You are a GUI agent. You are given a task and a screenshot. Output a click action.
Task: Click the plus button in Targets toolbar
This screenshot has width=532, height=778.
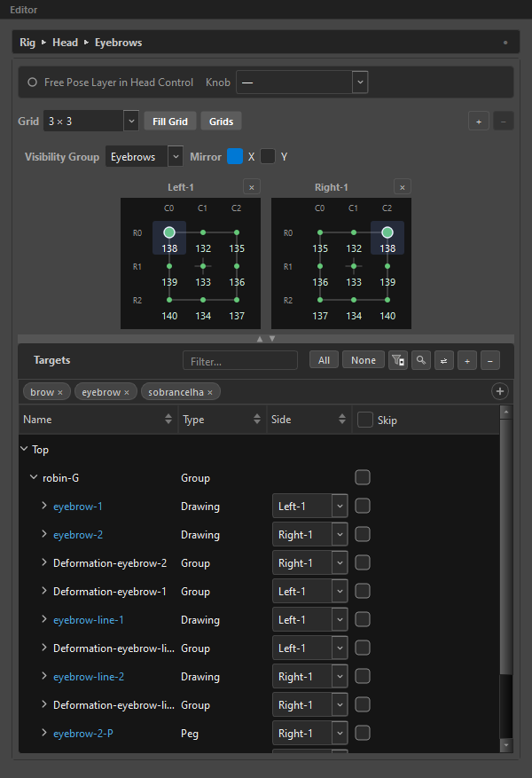tap(467, 360)
